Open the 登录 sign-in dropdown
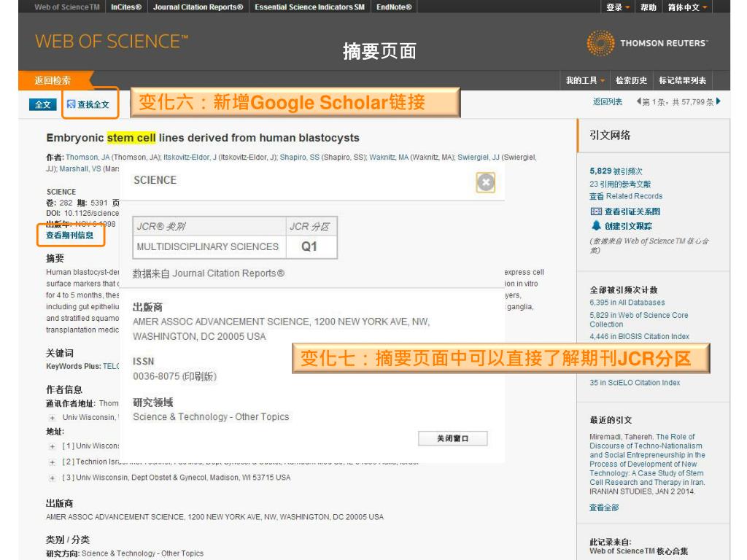 click(x=617, y=7)
